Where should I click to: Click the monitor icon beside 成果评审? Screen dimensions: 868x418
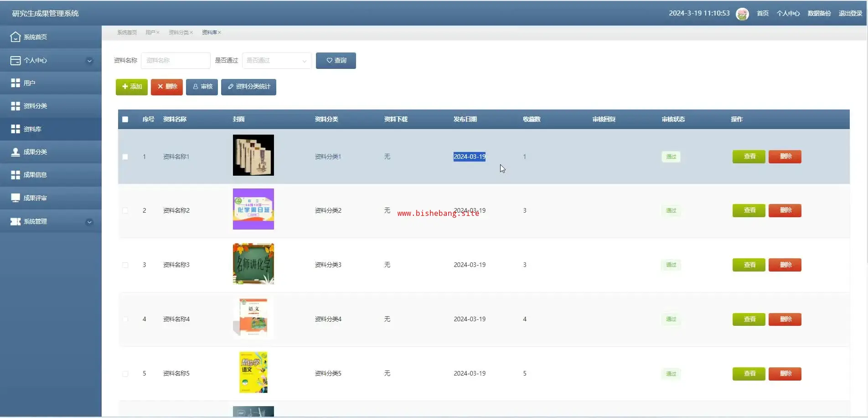(15, 198)
